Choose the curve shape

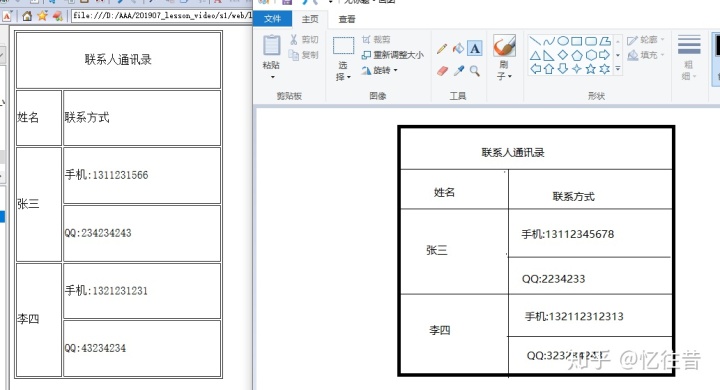(x=549, y=41)
